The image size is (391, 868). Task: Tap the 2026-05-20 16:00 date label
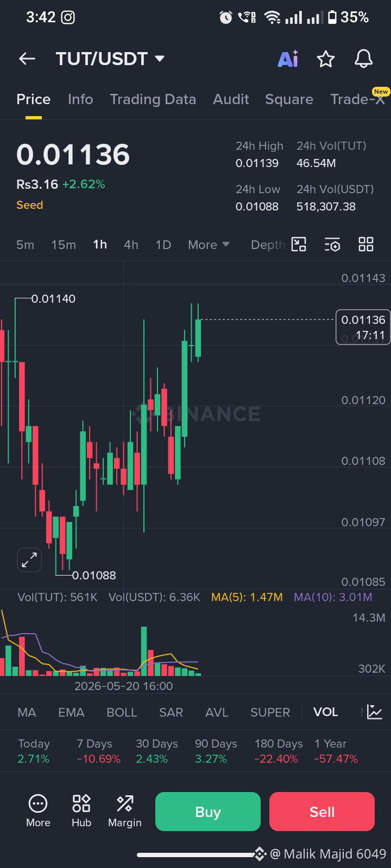coord(124,686)
